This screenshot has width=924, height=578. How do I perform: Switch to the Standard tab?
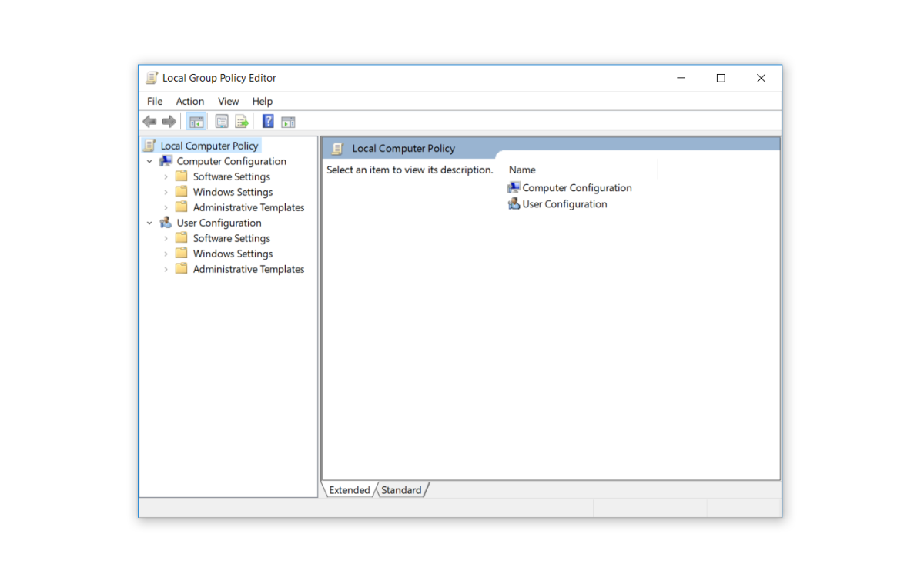coord(401,490)
